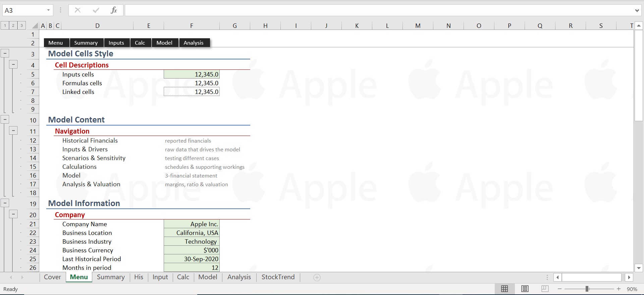644x295 pixels.
Task: Select column F header
Action: point(192,26)
